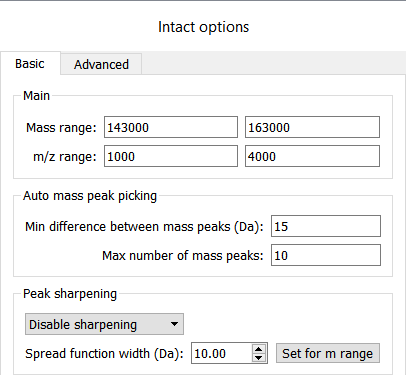Click the m/z range: label
406x375 pixels.
click(x=65, y=157)
